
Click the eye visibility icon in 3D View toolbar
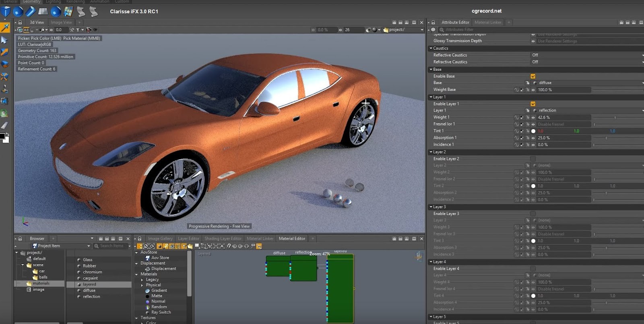coord(95,30)
